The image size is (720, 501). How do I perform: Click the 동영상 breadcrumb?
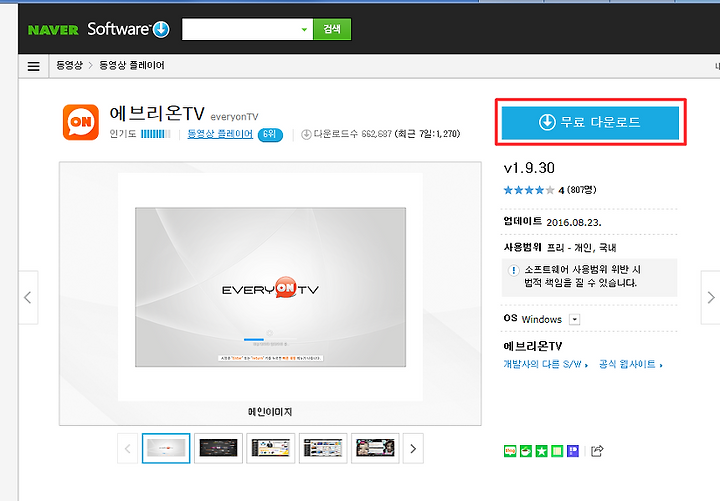69,65
